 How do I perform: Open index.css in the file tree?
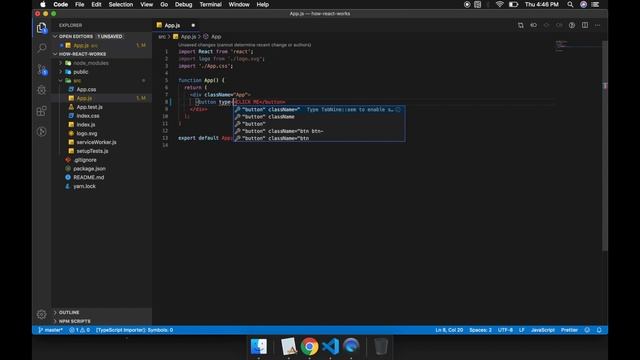pos(87,116)
